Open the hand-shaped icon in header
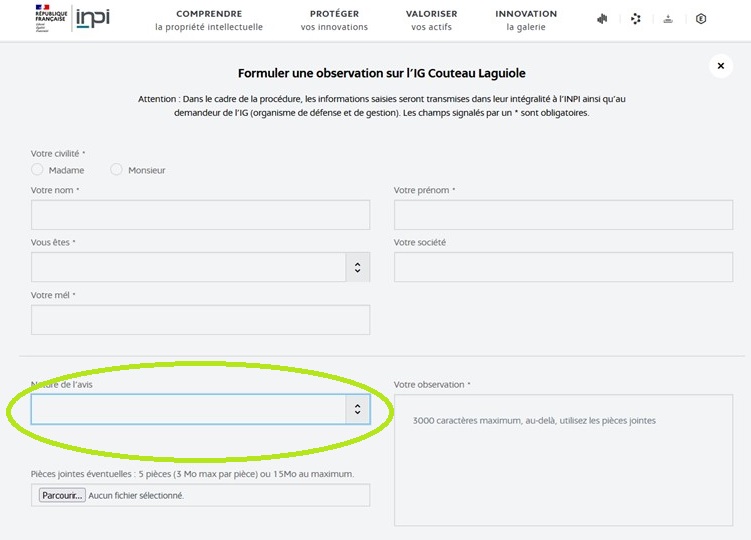 [x=602, y=19]
